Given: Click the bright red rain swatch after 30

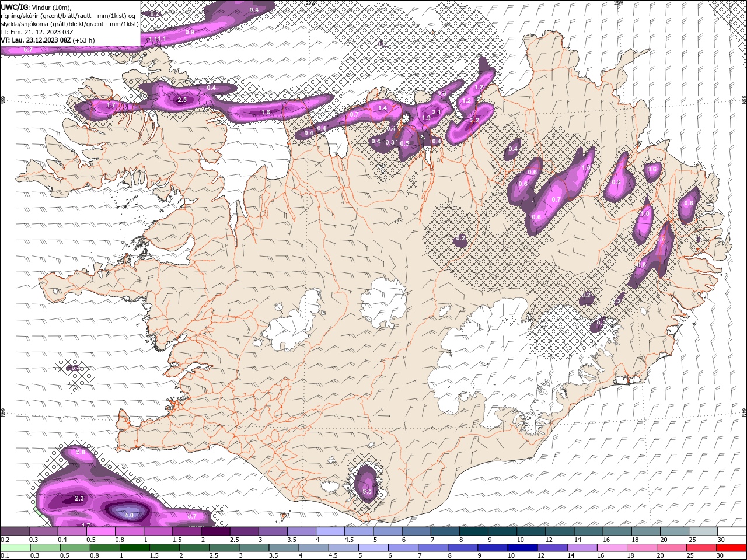Looking at the screenshot, I should [731, 548].
